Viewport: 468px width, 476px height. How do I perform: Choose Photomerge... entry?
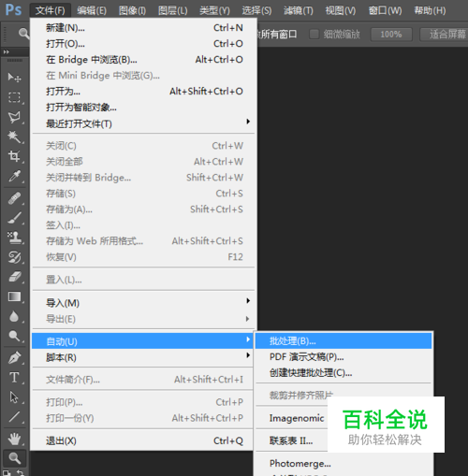(x=344, y=464)
